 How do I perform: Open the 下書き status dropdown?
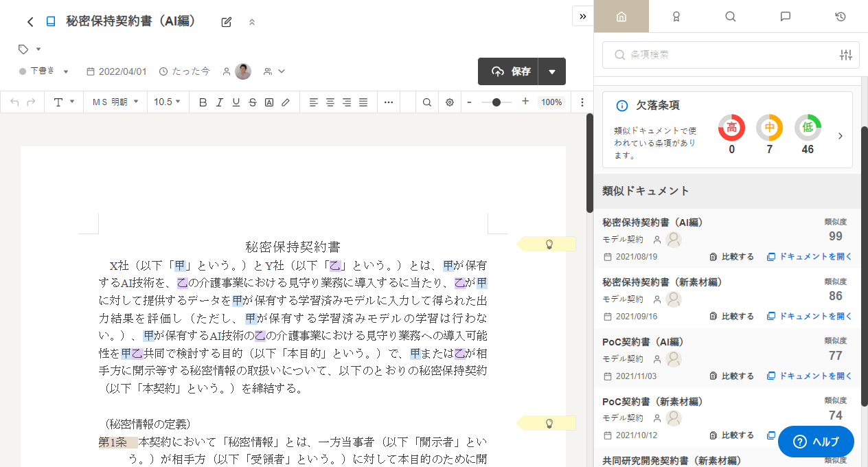pos(45,71)
